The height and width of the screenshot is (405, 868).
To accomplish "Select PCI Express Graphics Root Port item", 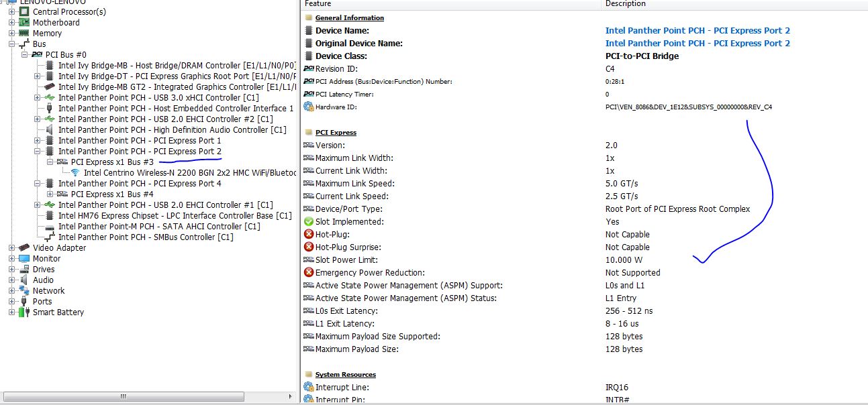I will click(x=177, y=76).
